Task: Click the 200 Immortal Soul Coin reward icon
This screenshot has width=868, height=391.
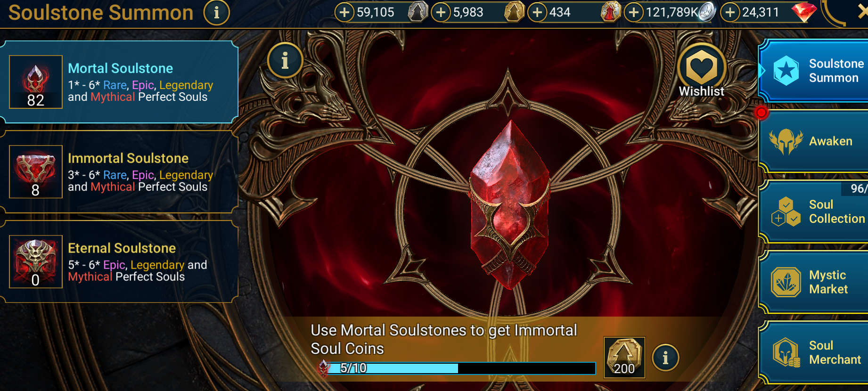Action: point(624,358)
